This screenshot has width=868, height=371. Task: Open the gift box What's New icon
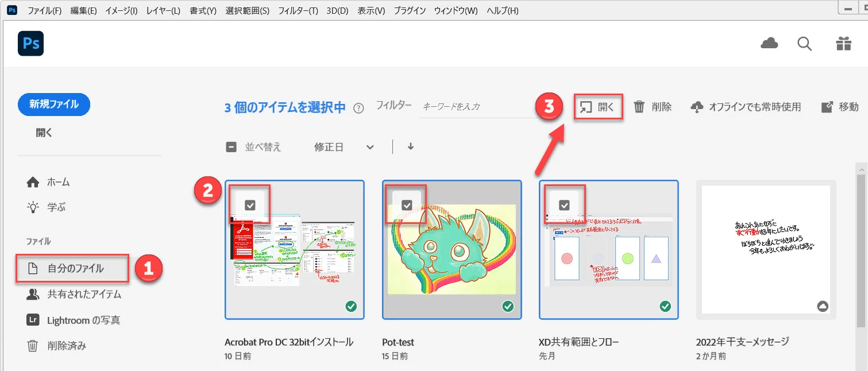[x=843, y=44]
